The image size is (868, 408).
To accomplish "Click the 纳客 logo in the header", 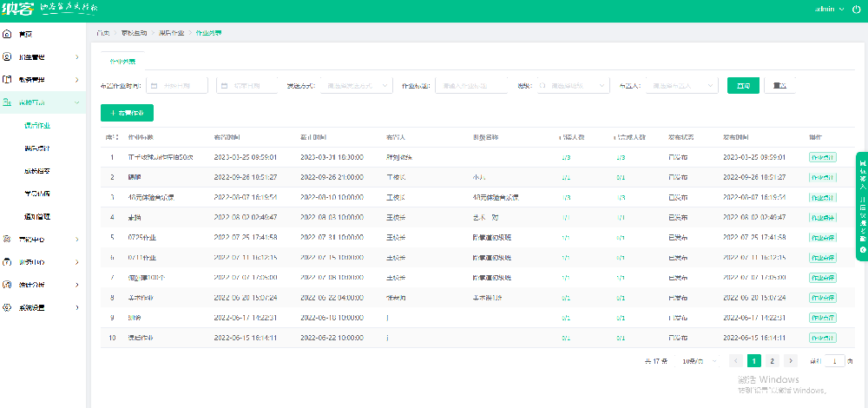I will pyautogui.click(x=17, y=9).
